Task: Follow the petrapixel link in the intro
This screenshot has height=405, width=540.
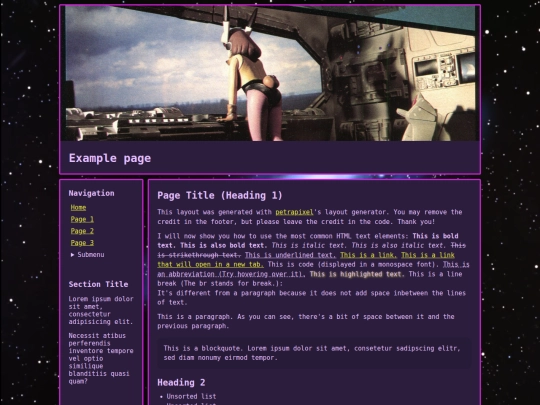Action: pyautogui.click(x=294, y=212)
